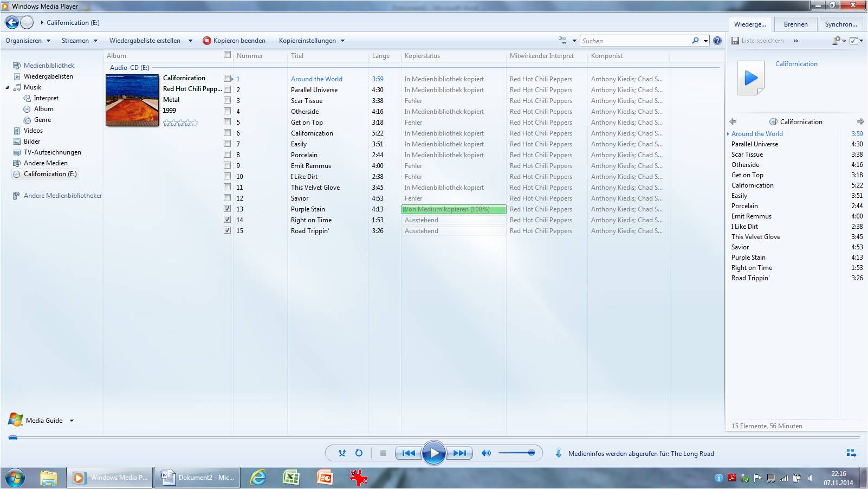
Task: Open the Organisieren dropdown menu
Action: pyautogui.click(x=28, y=41)
